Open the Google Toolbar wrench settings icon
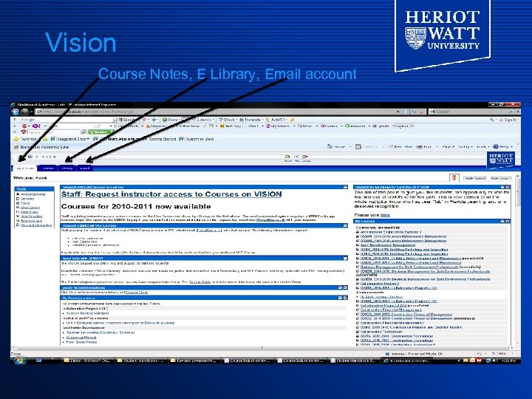Image resolution: width=532 pixels, height=399 pixels. (x=492, y=120)
